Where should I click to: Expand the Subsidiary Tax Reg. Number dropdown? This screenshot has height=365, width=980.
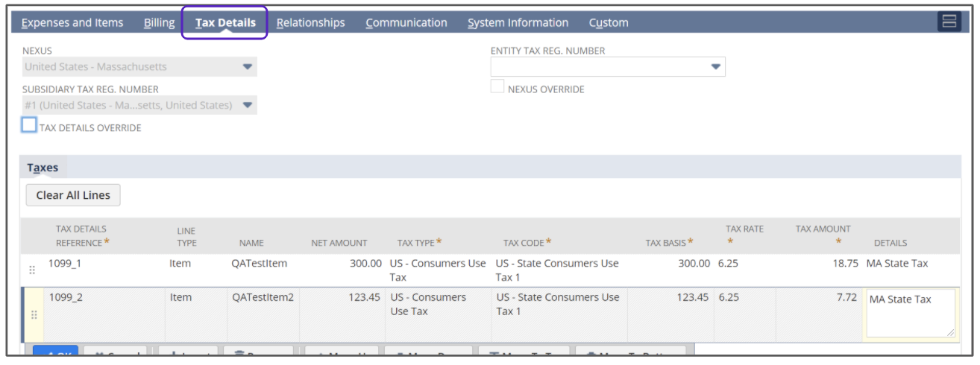point(248,105)
